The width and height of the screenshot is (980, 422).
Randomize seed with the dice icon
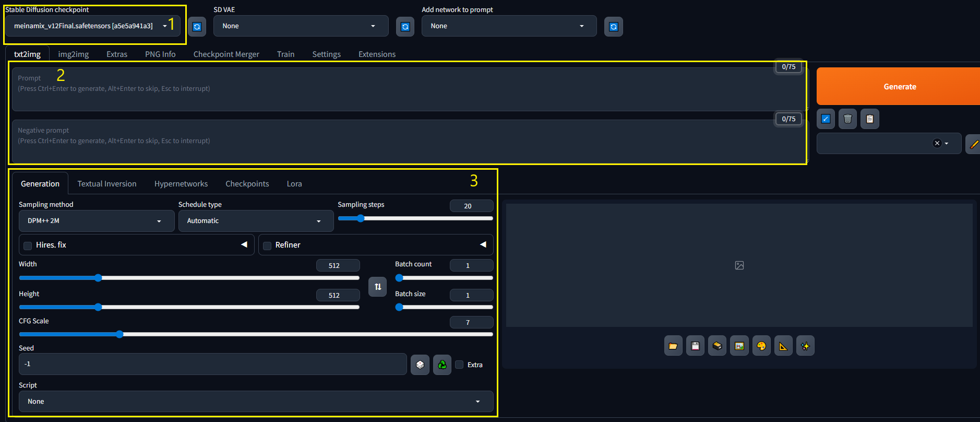tap(420, 365)
